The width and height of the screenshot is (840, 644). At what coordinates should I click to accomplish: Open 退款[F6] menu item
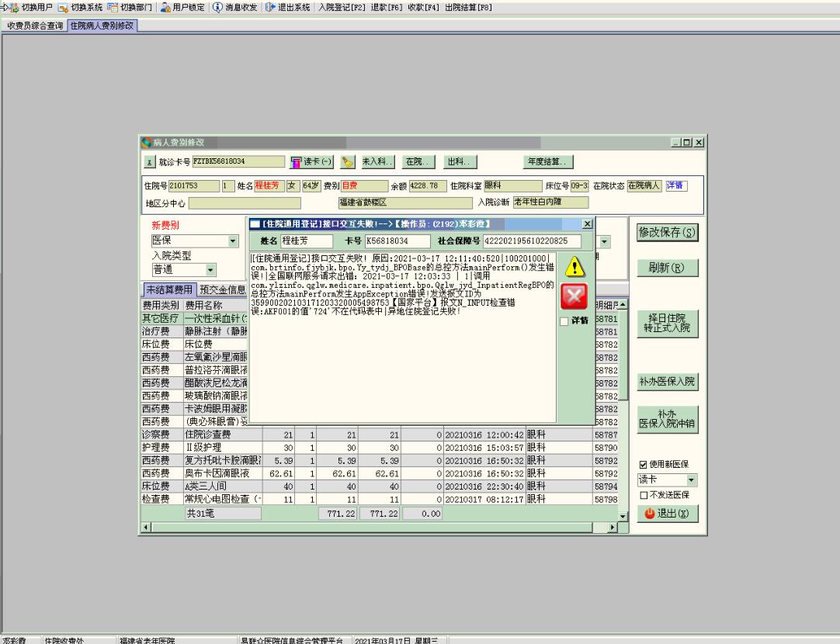click(387, 8)
